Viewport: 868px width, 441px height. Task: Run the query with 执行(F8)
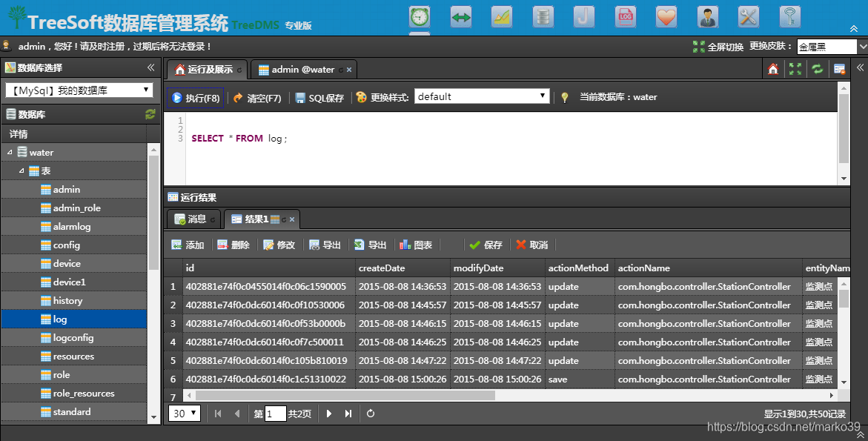(196, 98)
